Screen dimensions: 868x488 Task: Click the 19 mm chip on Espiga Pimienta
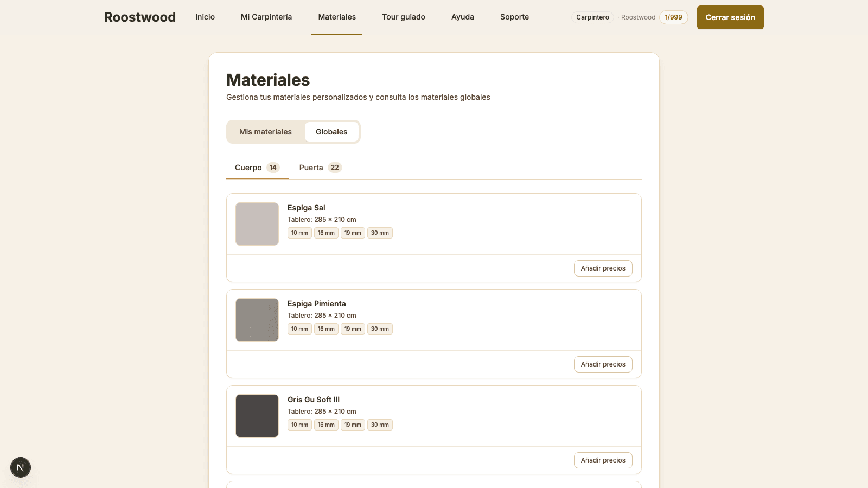pyautogui.click(x=353, y=329)
